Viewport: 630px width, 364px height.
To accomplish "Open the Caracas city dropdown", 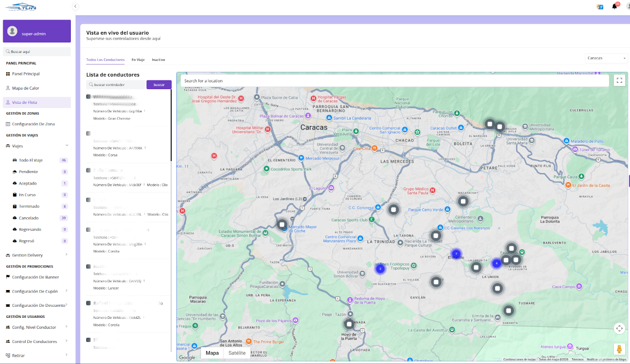I will (606, 58).
